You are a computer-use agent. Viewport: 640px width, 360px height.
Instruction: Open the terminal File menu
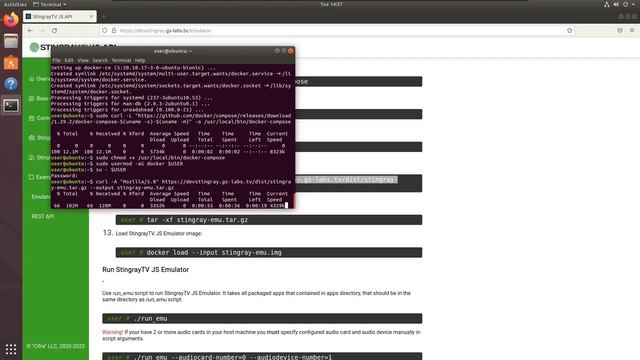57,60
